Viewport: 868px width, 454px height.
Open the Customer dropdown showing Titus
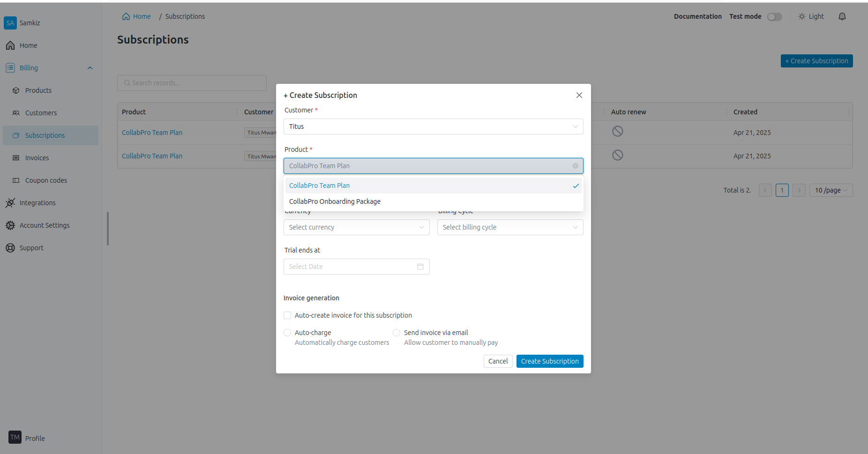tap(433, 127)
